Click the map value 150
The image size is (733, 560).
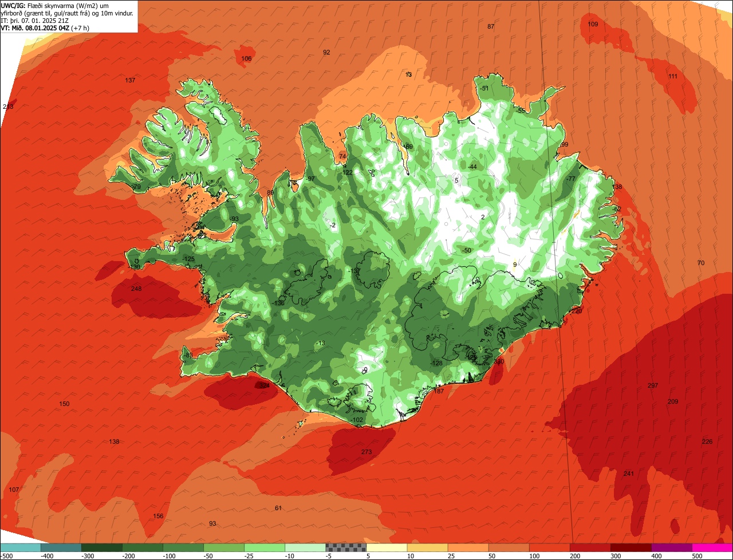point(64,404)
